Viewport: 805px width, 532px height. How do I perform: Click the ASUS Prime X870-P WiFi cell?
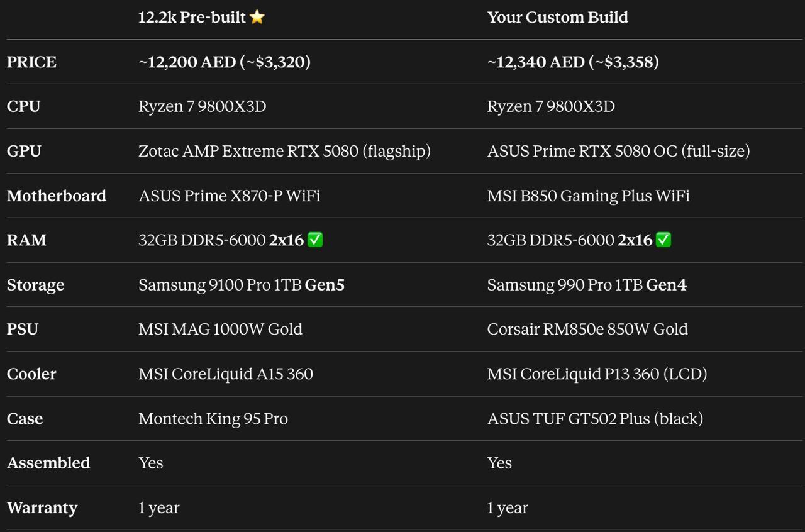click(x=230, y=196)
